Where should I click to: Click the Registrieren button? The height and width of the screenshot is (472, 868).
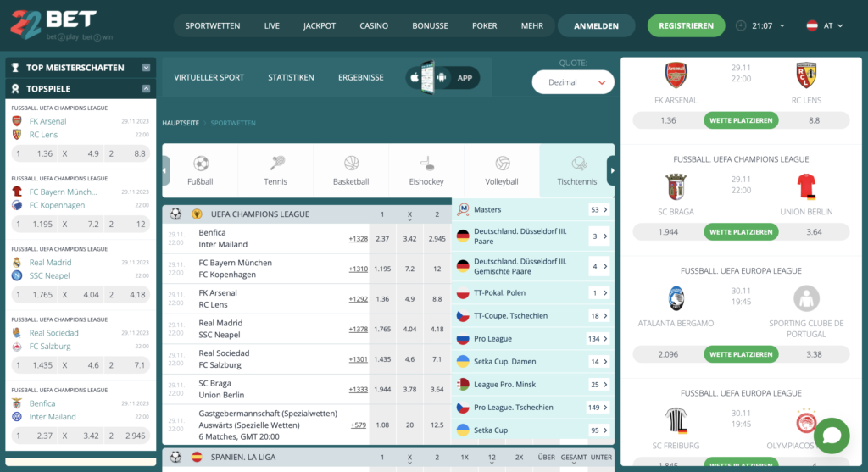click(686, 25)
